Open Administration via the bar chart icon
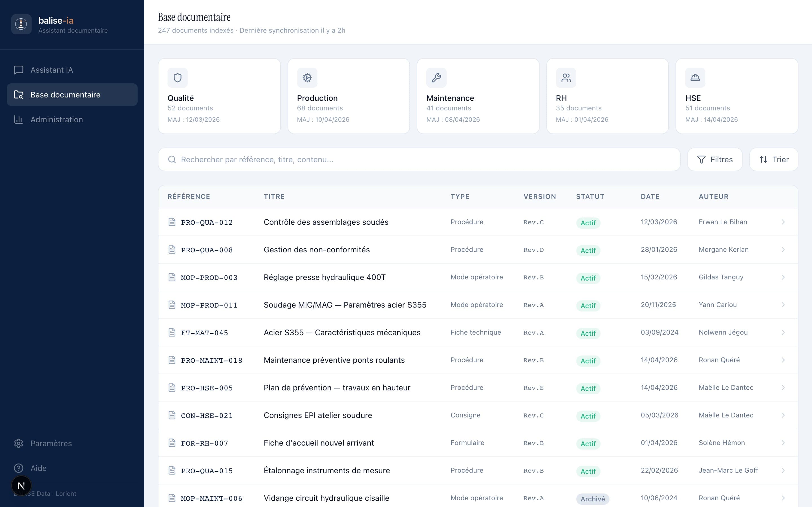 (x=18, y=119)
